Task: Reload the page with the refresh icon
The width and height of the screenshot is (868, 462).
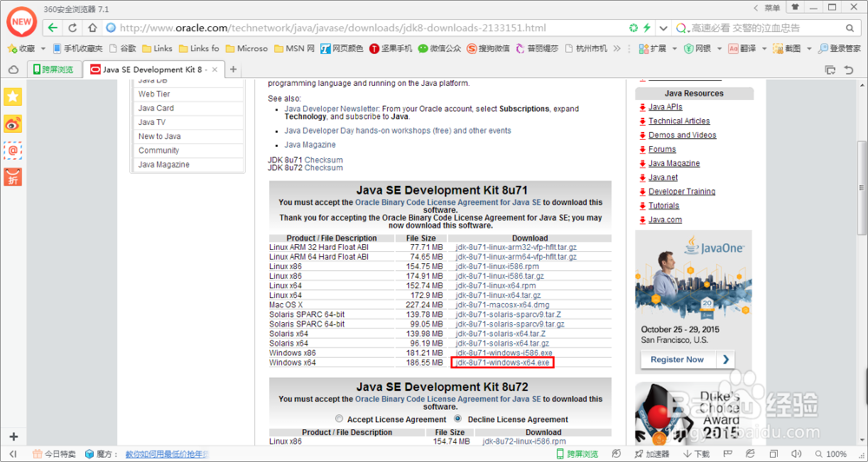Action: 73,28
